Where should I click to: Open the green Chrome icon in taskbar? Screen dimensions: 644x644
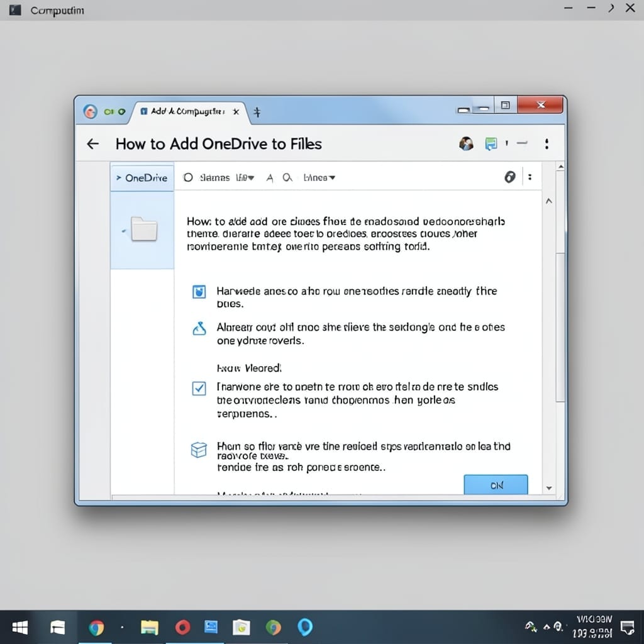tap(273, 628)
